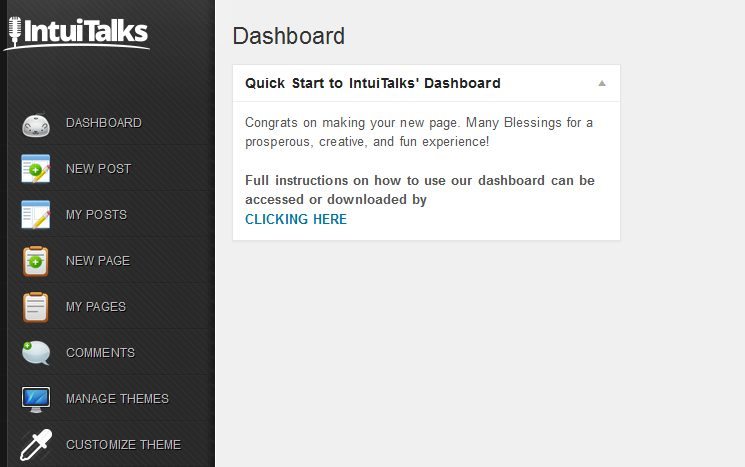745x467 pixels.
Task: Click the New Page clipboard icon
Action: click(36, 261)
